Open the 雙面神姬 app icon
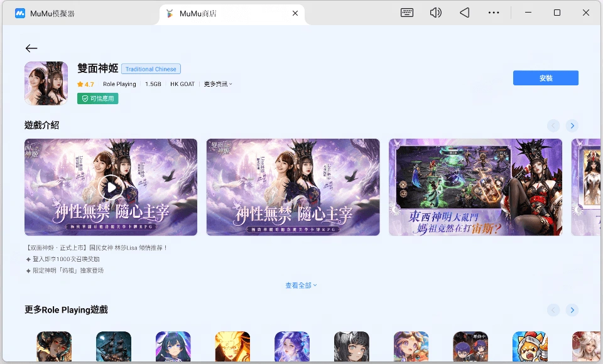This screenshot has height=364, width=603. [46, 83]
